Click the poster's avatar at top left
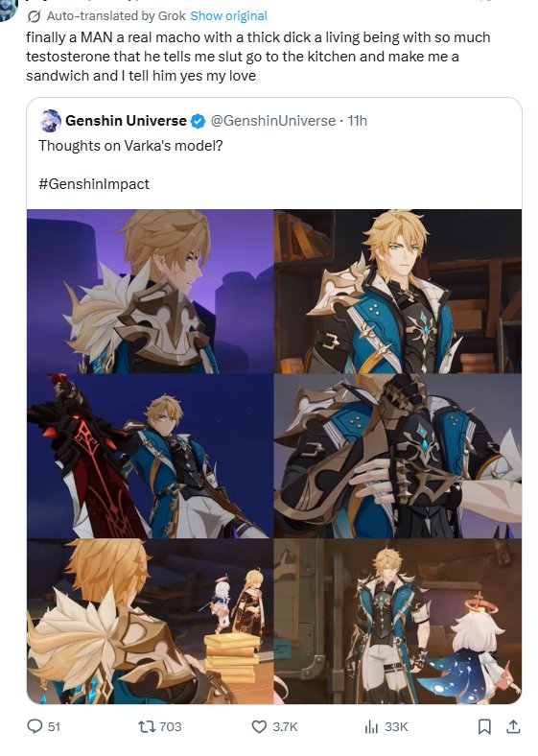Image resolution: width=538 pixels, height=756 pixels. 9,10
